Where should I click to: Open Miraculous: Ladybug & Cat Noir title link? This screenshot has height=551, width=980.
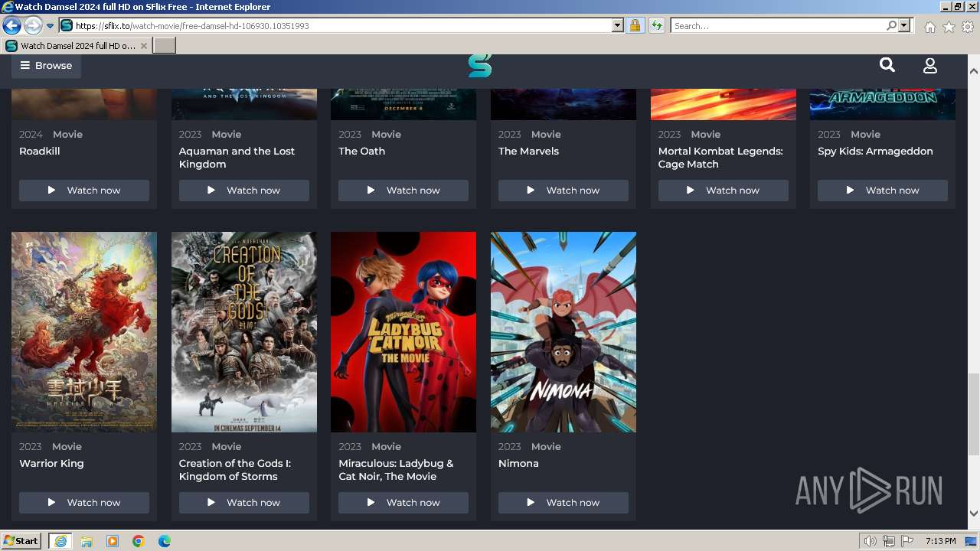tap(396, 470)
